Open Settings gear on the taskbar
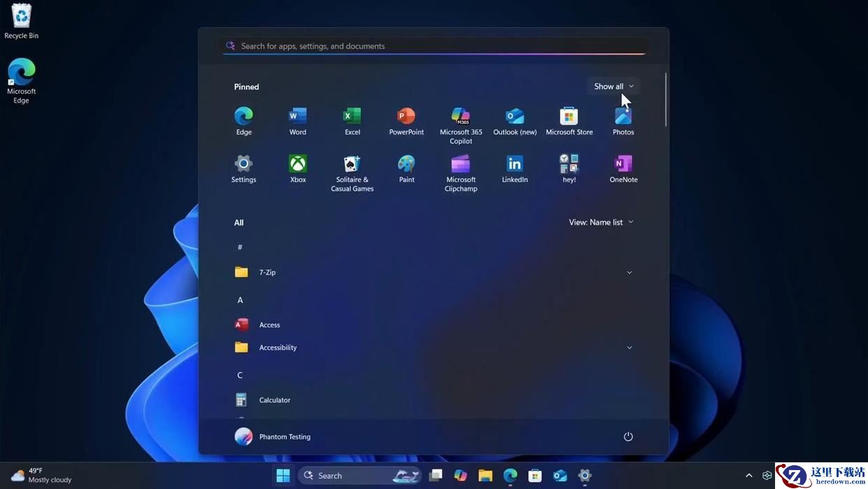868x489 pixels. [585, 476]
